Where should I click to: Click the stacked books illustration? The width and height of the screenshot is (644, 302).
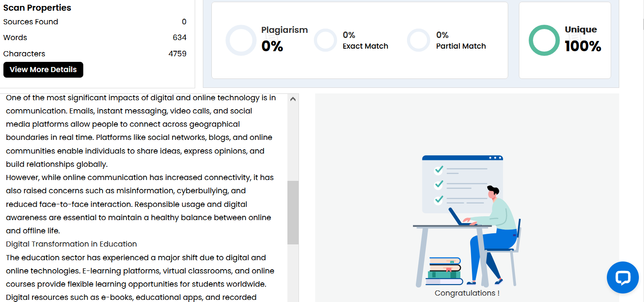pos(445,271)
